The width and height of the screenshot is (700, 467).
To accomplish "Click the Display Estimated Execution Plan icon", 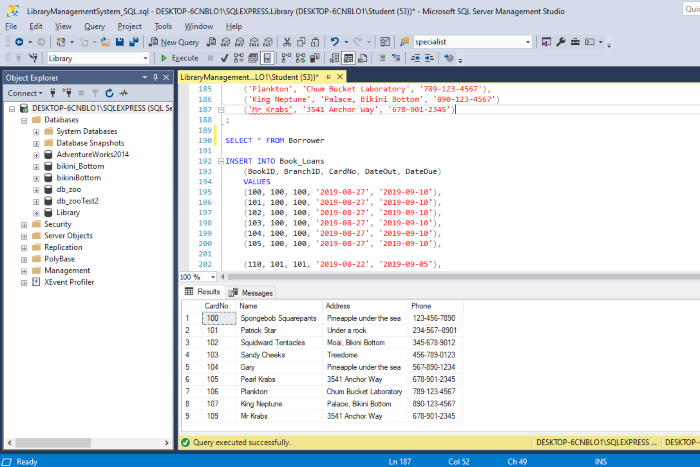I will click(x=239, y=58).
